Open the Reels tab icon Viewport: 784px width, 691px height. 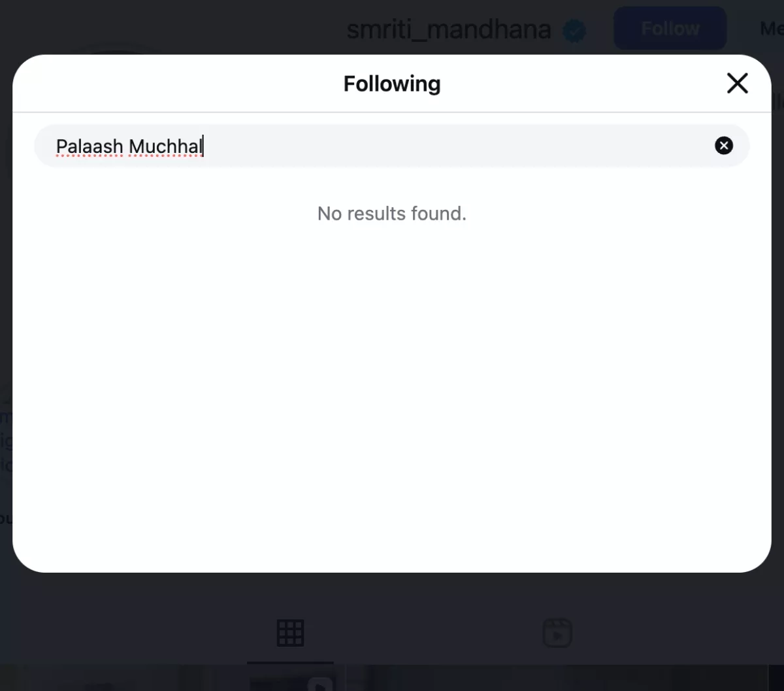coord(557,633)
